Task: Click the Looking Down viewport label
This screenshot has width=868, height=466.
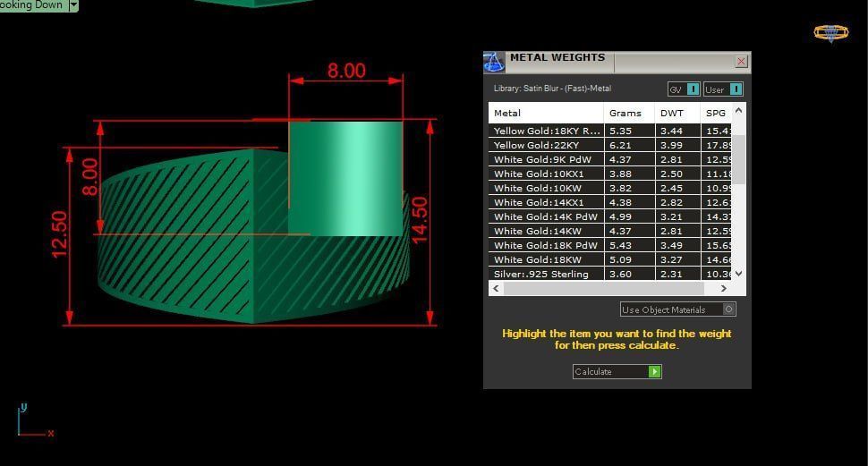Action: (x=32, y=5)
